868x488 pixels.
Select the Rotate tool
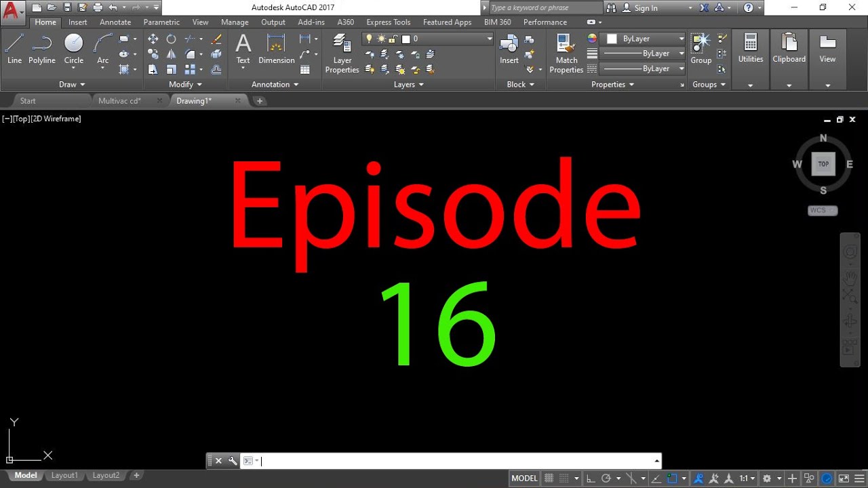[171, 39]
